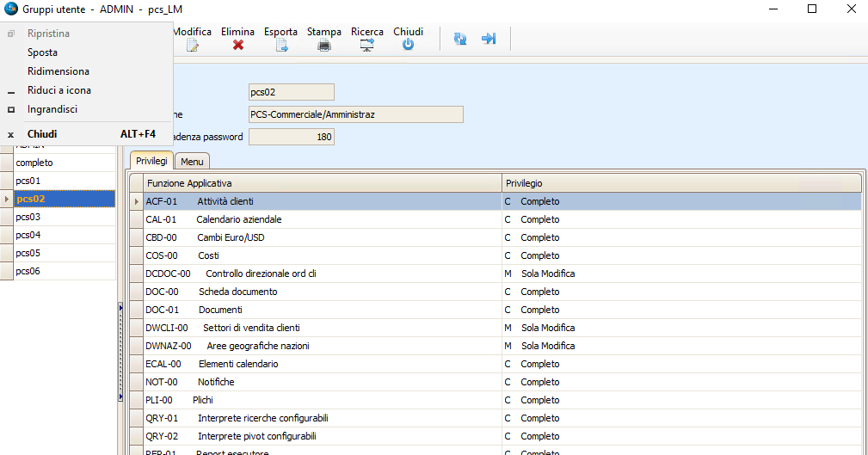Click the blue arrow-to-bar icon
The height and width of the screenshot is (455, 868).
488,39
